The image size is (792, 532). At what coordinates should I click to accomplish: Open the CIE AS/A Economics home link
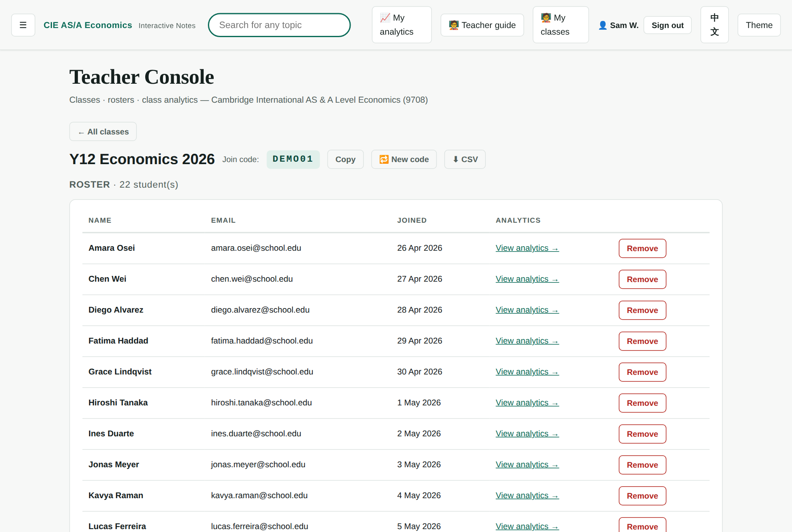click(x=88, y=25)
